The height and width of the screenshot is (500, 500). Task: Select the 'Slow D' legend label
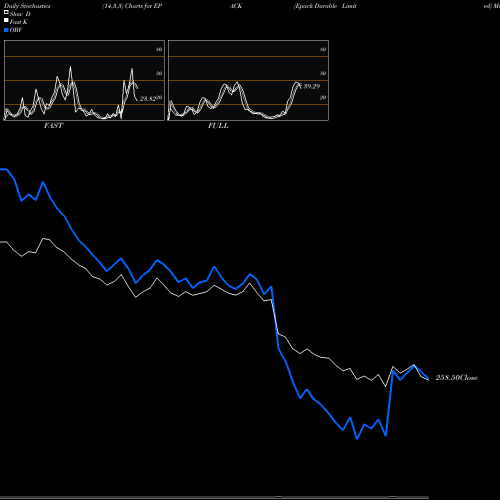pos(20,14)
